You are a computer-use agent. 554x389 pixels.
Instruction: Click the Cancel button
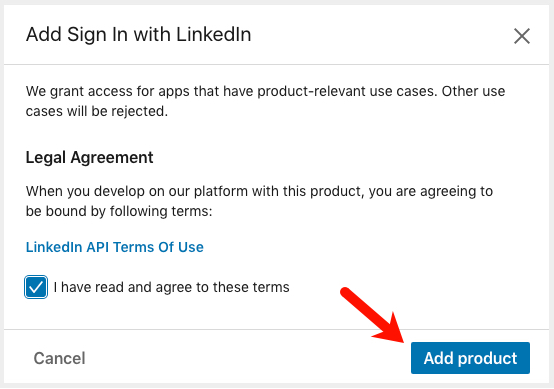coord(59,358)
